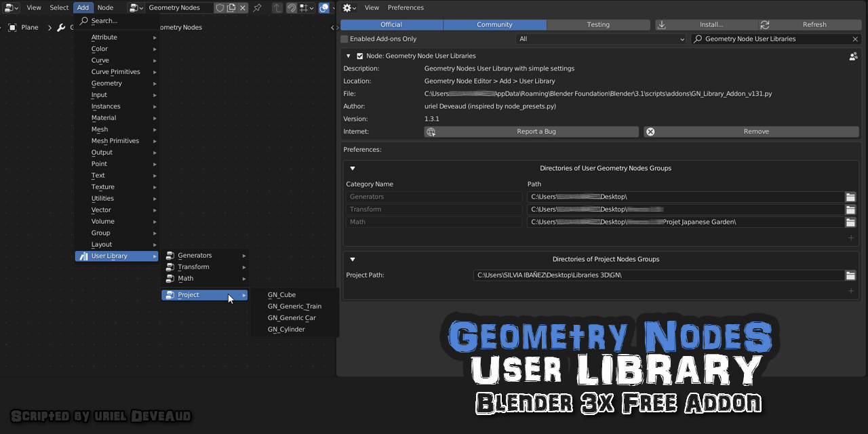The image size is (868, 434).
Task: Click the community support icon of add-on
Action: click(x=853, y=56)
